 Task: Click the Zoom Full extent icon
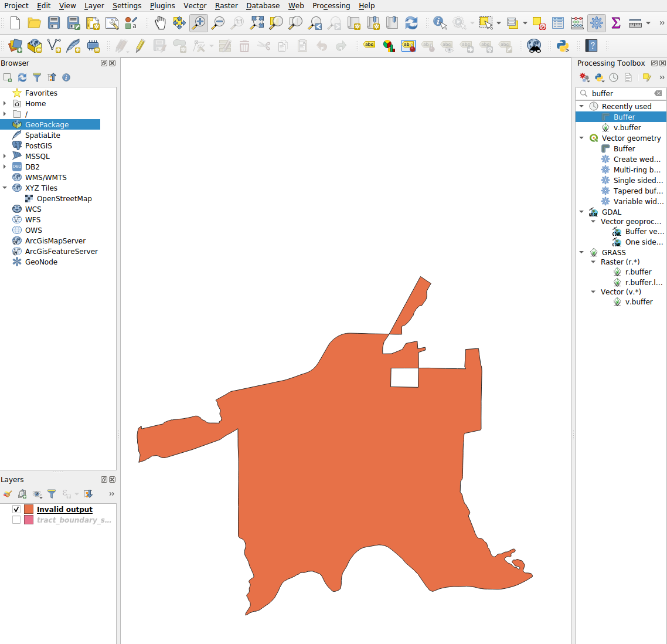pos(257,23)
